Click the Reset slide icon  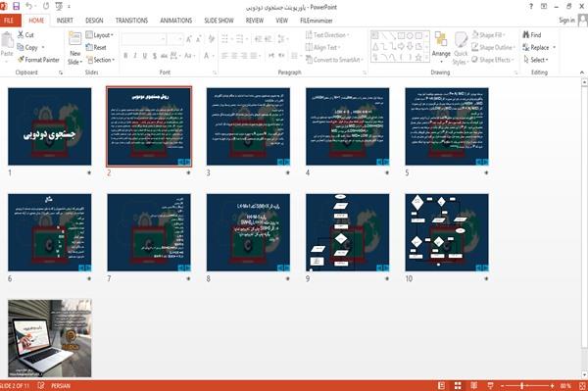pyautogui.click(x=89, y=47)
